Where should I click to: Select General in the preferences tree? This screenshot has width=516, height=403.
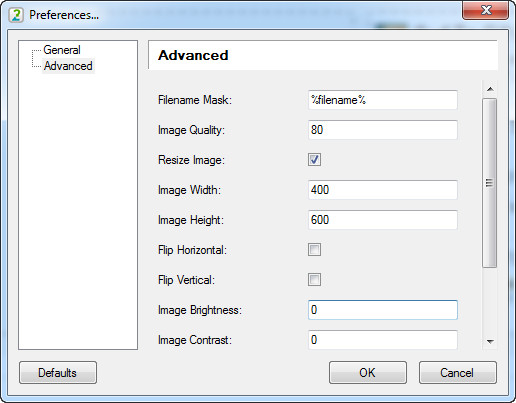[62, 50]
